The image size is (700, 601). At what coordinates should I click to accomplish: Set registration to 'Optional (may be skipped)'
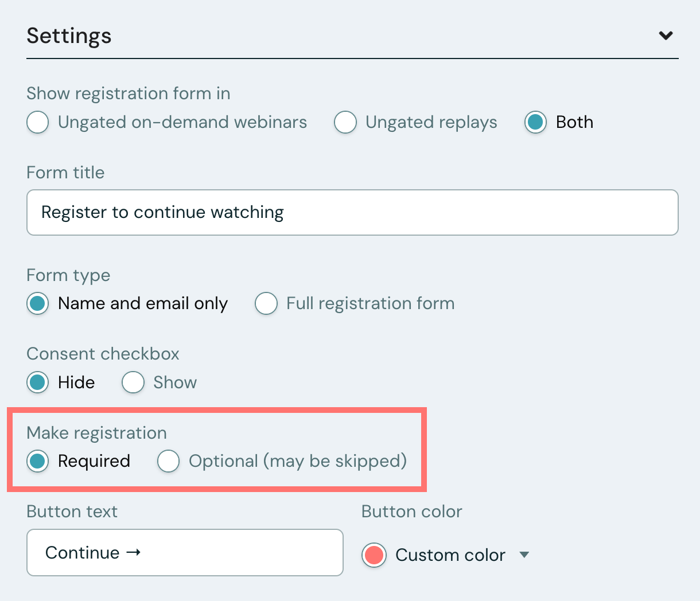(169, 461)
